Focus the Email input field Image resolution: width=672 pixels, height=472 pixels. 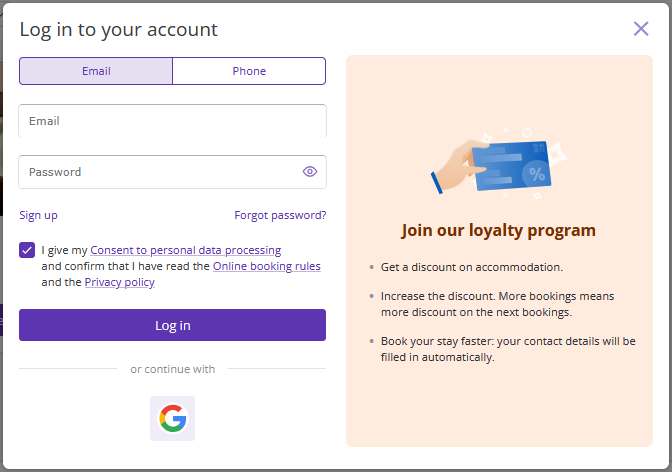pos(172,121)
